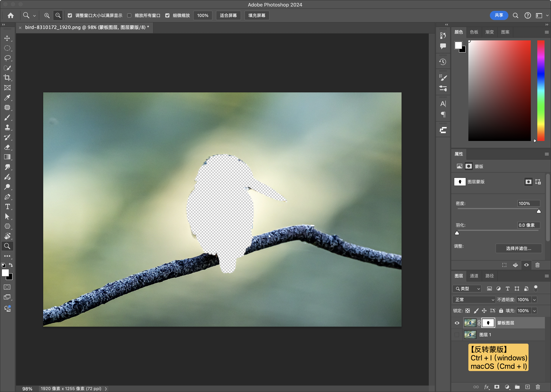This screenshot has width=551, height=392.
Task: Switch to the 路径 tab
Action: (x=490, y=276)
